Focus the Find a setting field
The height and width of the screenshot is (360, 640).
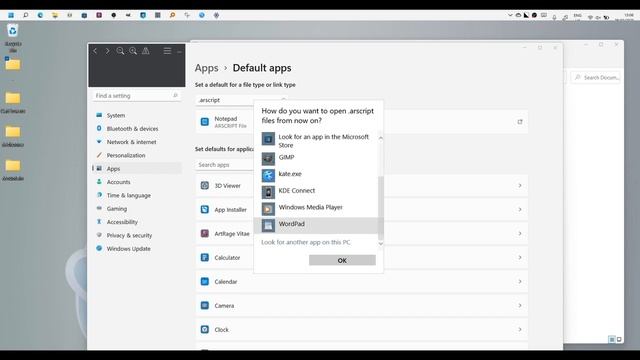coord(137,96)
